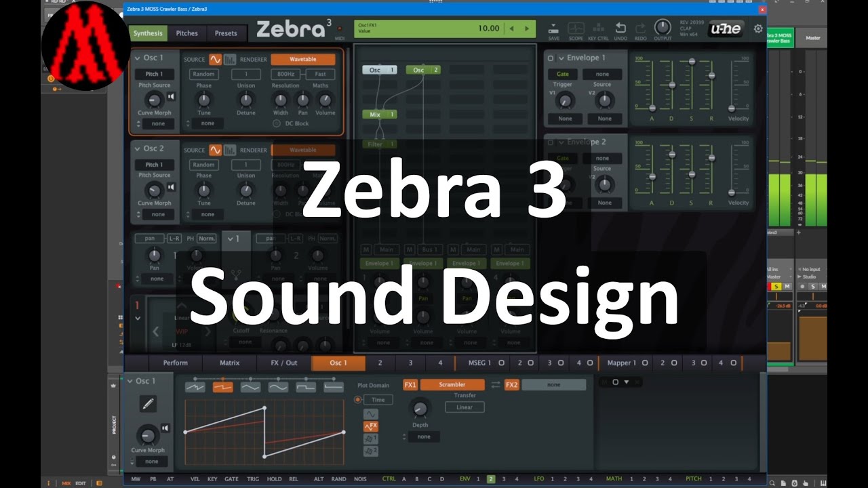868x488 pixels.
Task: Open the Linear transfer dropdown
Action: click(x=465, y=407)
